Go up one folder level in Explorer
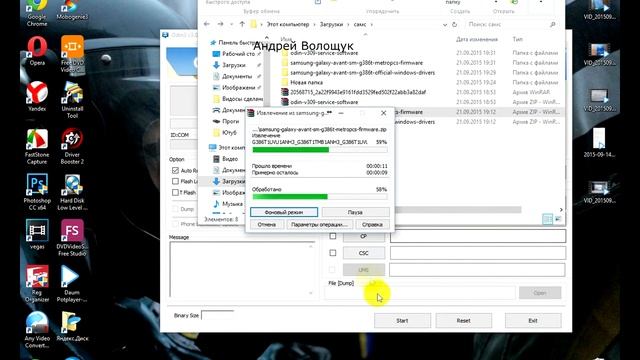640x360 pixels. pos(242,24)
